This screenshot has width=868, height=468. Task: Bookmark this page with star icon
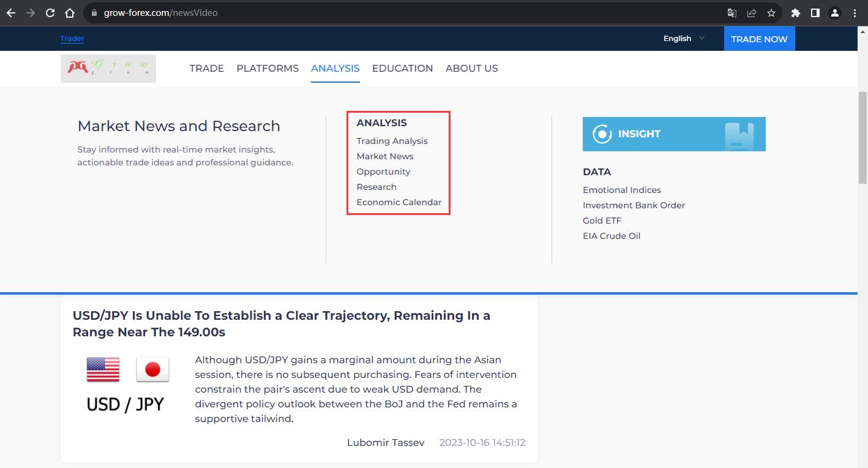pyautogui.click(x=771, y=13)
